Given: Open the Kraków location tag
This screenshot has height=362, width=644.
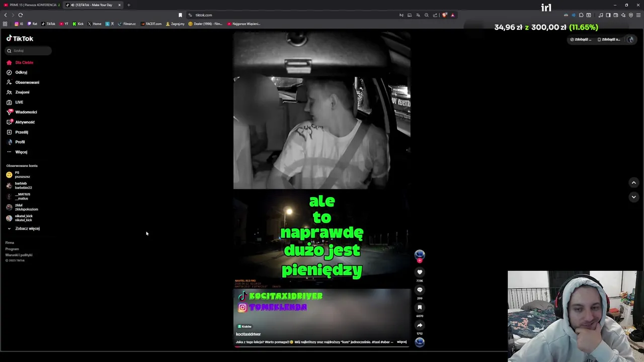Looking at the screenshot, I should point(245,326).
